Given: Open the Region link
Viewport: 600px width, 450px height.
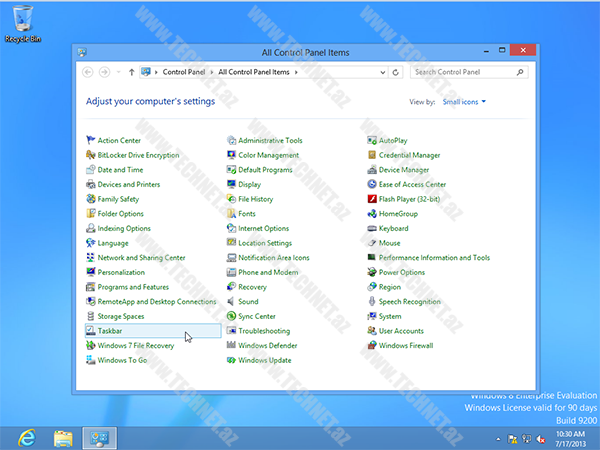Looking at the screenshot, I should (x=390, y=287).
